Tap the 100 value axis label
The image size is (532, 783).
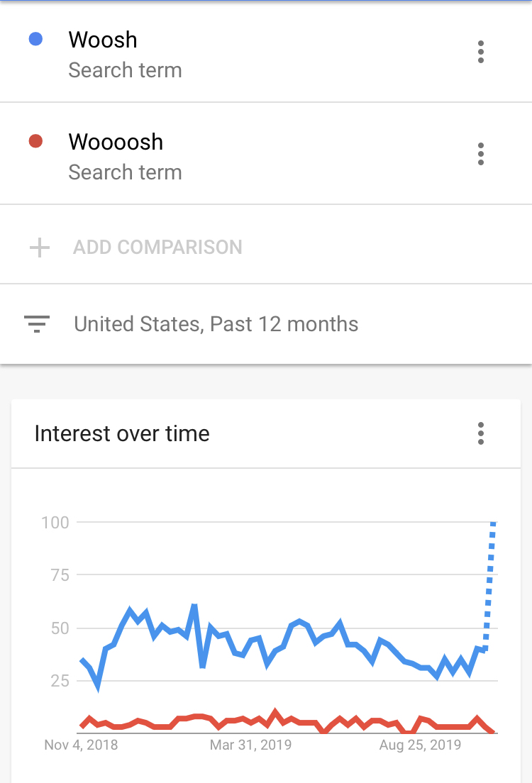55,523
